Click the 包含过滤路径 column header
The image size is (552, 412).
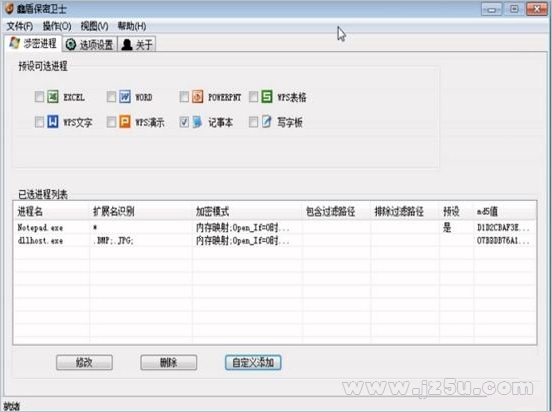click(x=336, y=211)
